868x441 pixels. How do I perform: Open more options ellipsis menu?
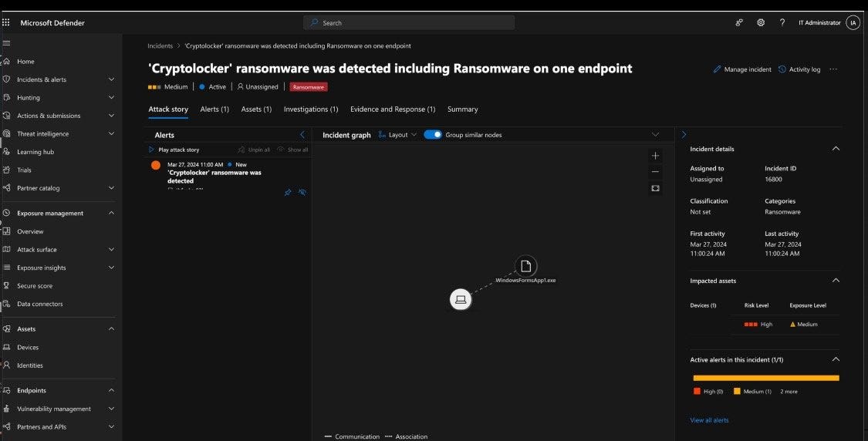click(833, 69)
